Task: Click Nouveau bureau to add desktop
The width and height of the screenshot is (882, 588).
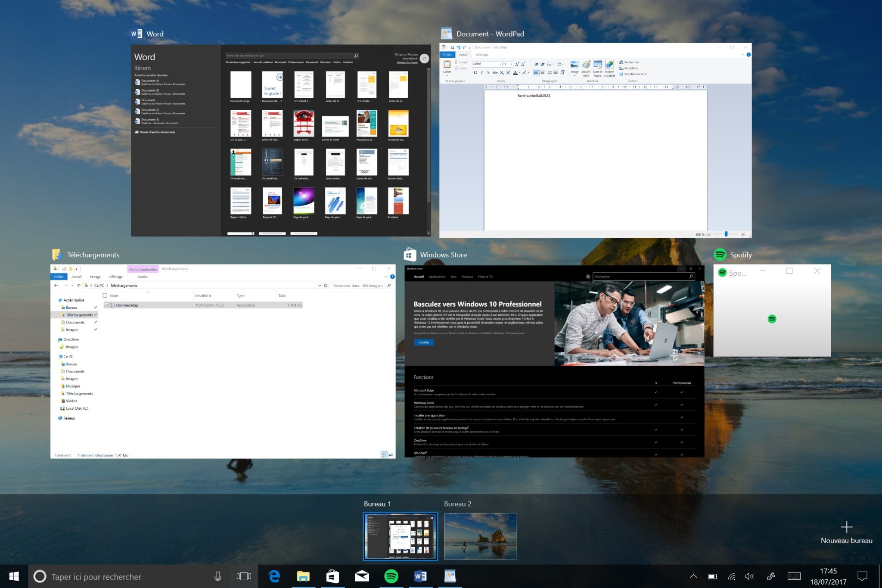Action: [x=846, y=532]
